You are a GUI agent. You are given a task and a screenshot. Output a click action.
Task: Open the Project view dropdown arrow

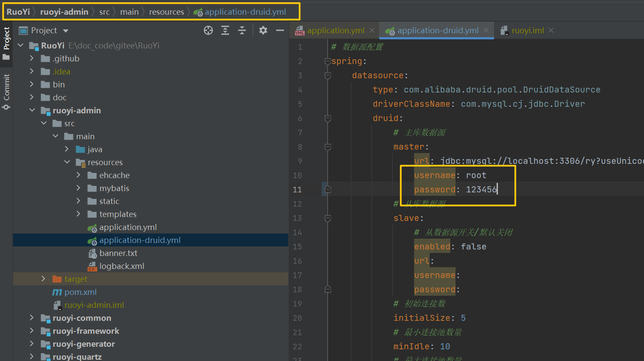point(66,31)
